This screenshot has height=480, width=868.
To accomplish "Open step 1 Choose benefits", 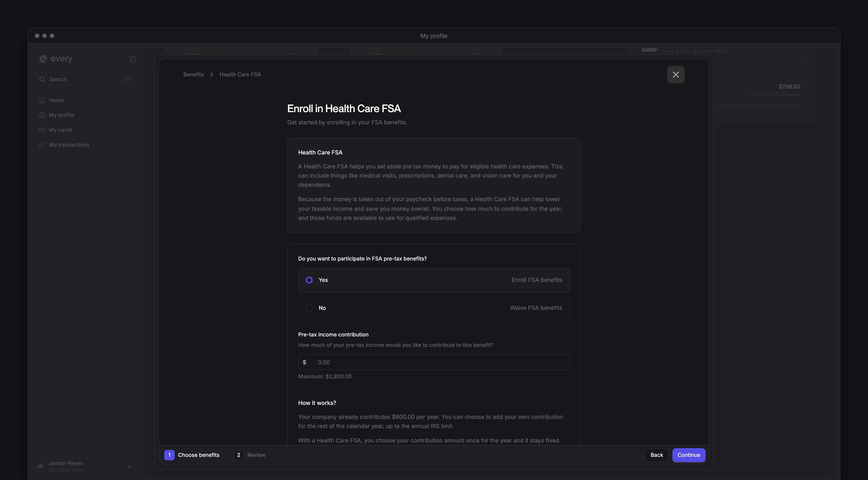I will coord(192,455).
